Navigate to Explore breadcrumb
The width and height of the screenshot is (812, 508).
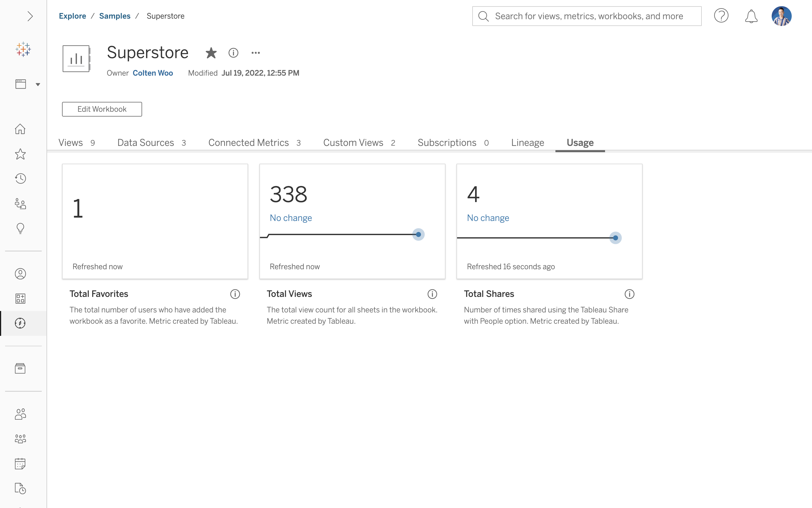(72, 16)
